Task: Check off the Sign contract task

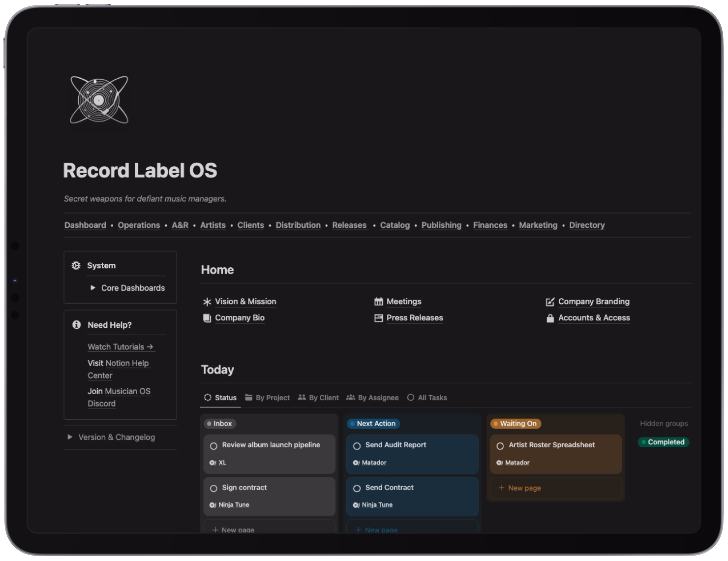Action: coord(213,488)
